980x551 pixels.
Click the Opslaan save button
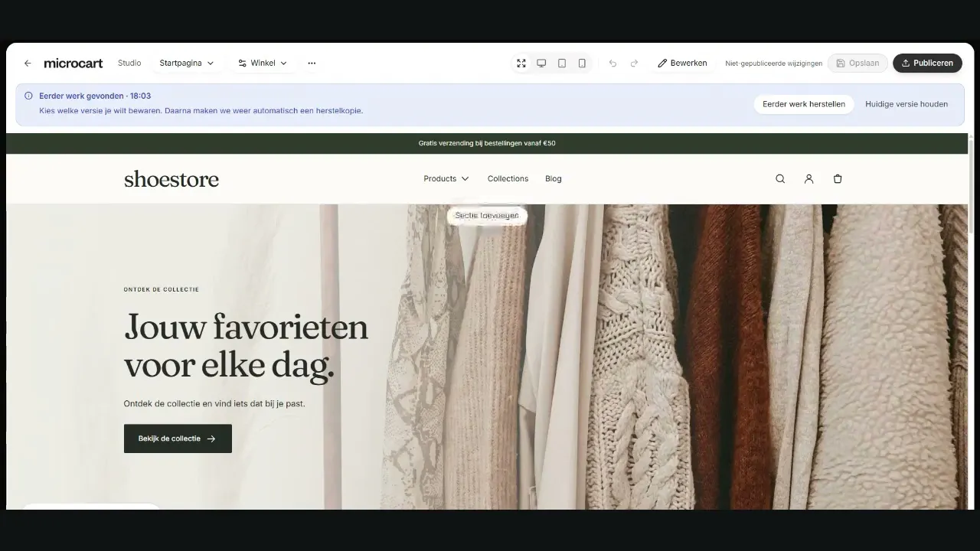[x=857, y=64]
